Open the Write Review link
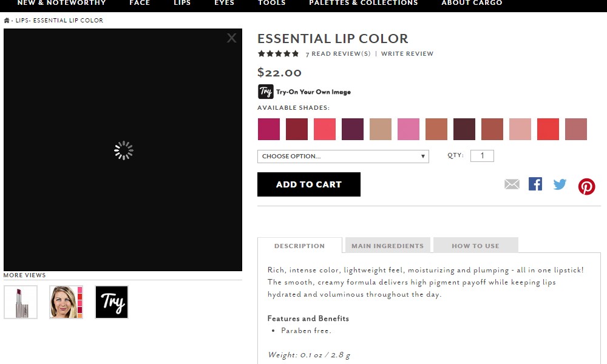607x364 pixels. click(x=407, y=54)
